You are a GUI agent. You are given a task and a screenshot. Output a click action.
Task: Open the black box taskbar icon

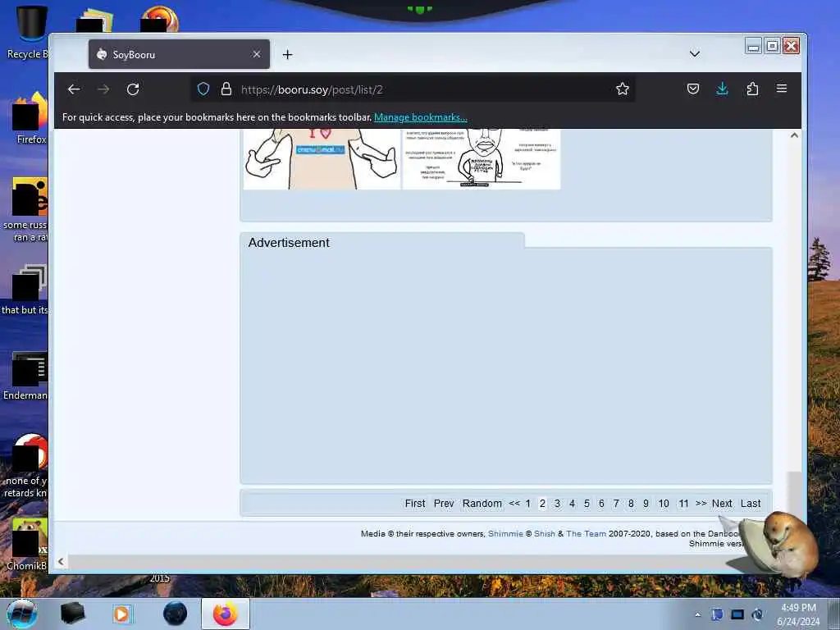pos(72,614)
